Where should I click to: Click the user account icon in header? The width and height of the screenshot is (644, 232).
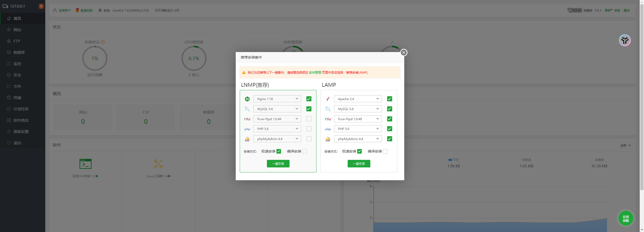[x=55, y=10]
